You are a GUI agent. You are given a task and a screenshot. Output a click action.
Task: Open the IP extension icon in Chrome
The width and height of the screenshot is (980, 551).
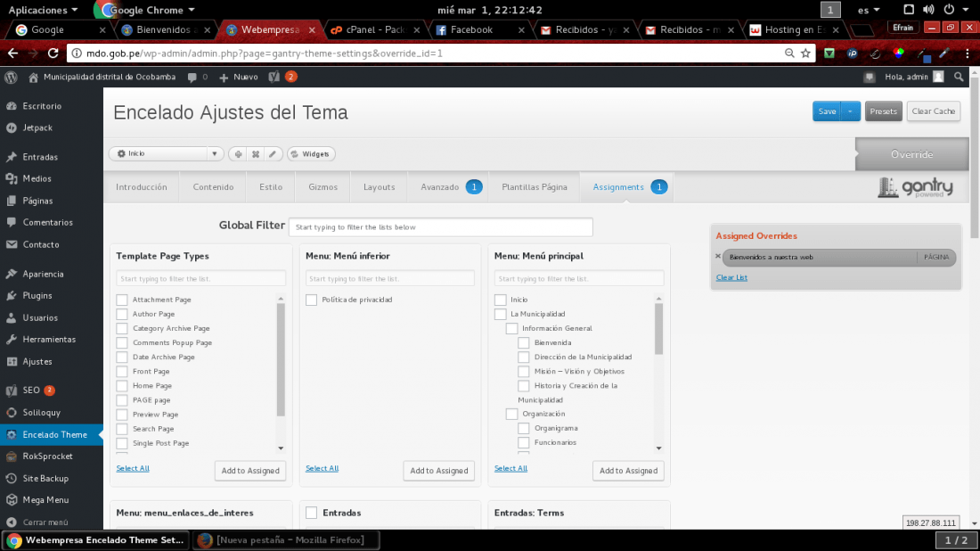coord(852,53)
